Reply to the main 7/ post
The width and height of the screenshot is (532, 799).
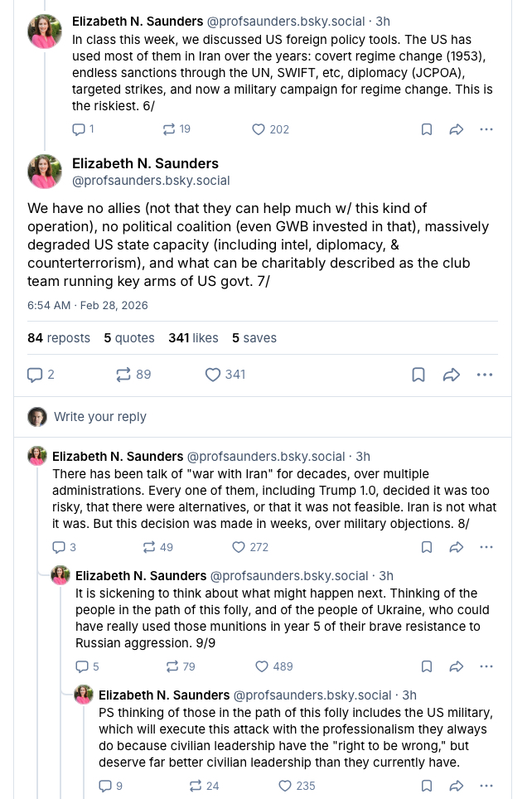(35, 375)
